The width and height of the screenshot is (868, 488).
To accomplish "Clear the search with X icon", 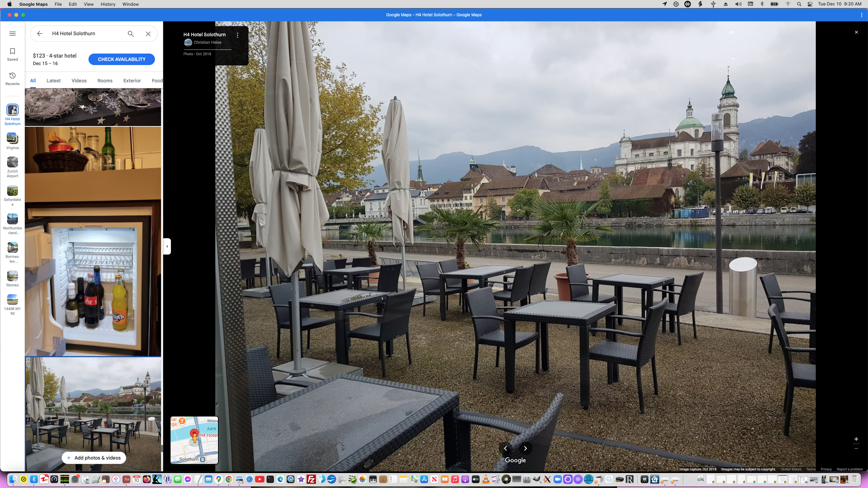I will pos(148,34).
